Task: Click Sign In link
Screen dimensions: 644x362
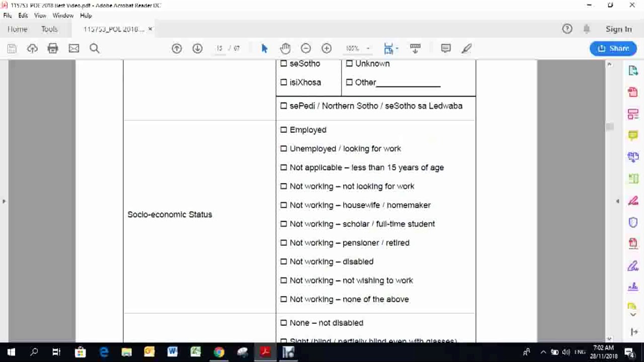Action: pos(619,29)
